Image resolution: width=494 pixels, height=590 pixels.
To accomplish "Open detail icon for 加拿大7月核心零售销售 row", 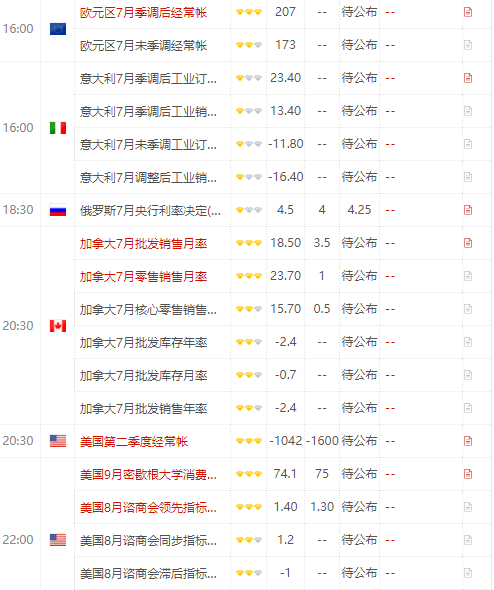I will coord(468,309).
